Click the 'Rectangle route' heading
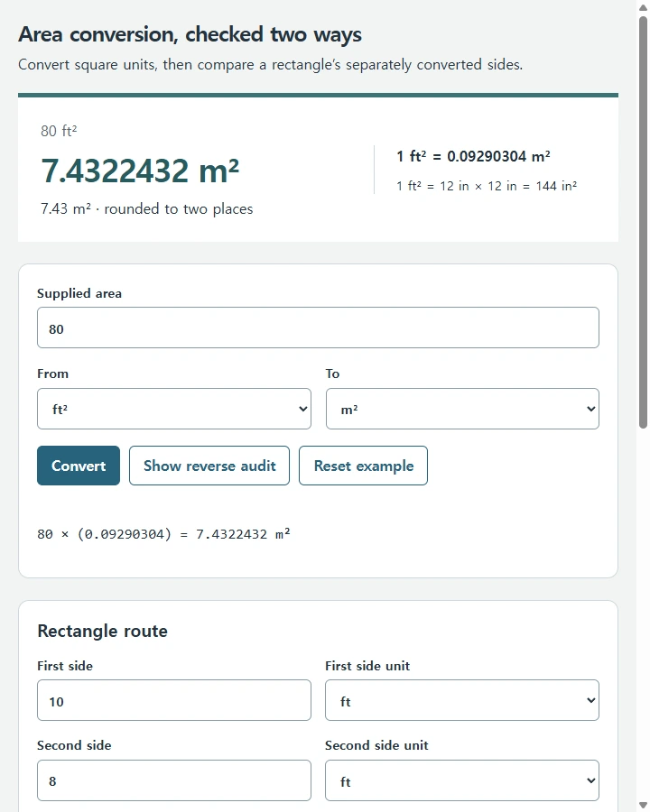The width and height of the screenshot is (650, 812). coord(103,631)
